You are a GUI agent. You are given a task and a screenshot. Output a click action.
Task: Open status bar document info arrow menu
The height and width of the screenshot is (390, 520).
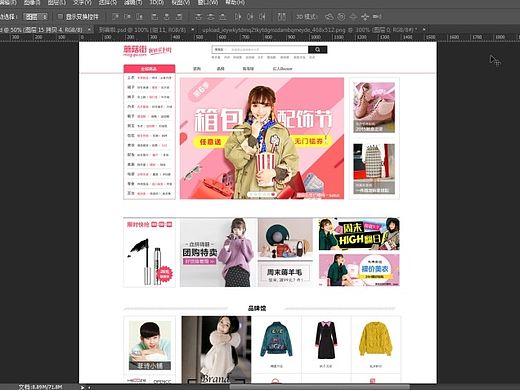pyautogui.click(x=82, y=387)
